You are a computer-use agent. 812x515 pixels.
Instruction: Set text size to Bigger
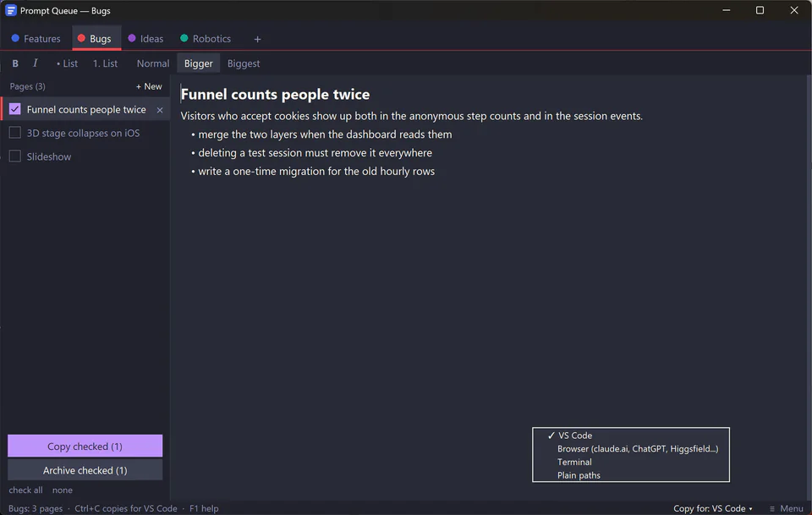click(198, 63)
